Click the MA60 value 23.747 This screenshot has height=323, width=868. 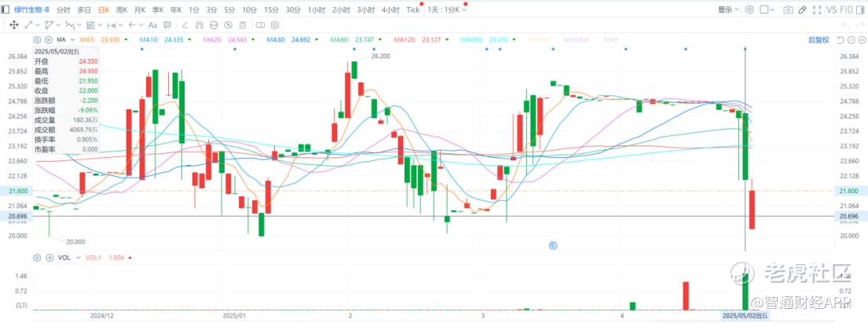point(364,40)
